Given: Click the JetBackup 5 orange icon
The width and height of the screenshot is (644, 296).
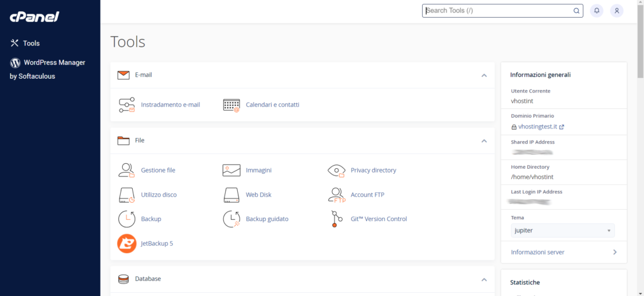Looking at the screenshot, I should [126, 243].
